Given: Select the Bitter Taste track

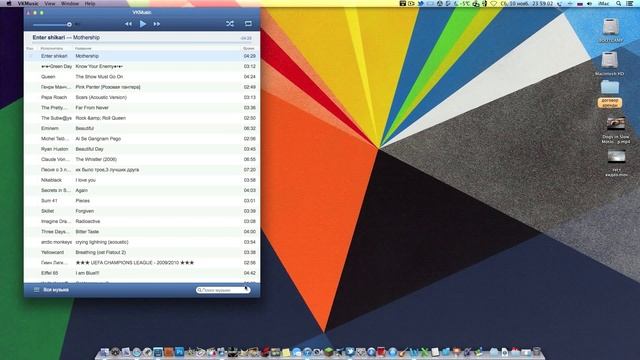Looking at the screenshot, I should click(x=142, y=231).
